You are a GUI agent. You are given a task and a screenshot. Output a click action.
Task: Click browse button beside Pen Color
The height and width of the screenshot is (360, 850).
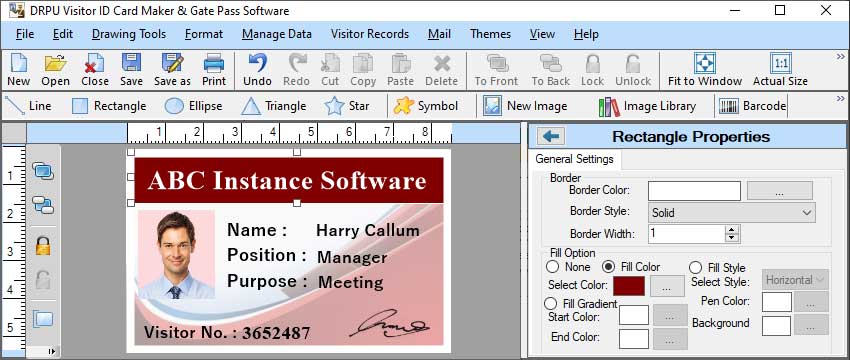point(811,302)
